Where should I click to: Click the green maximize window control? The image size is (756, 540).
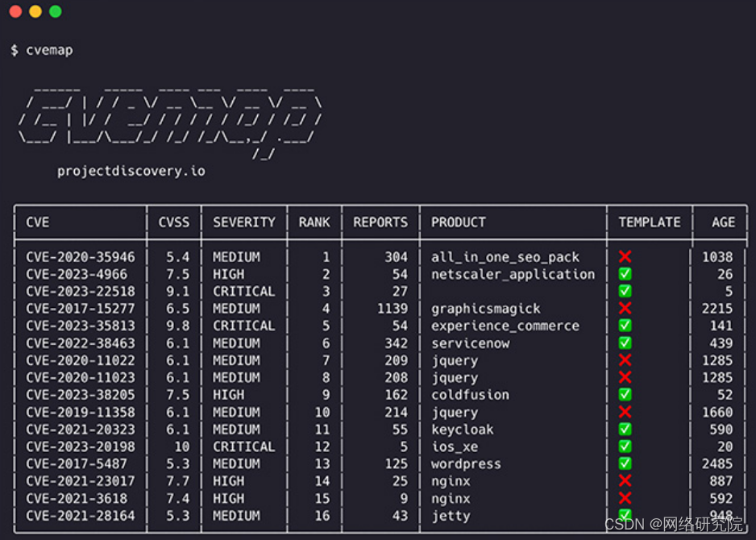(55, 12)
